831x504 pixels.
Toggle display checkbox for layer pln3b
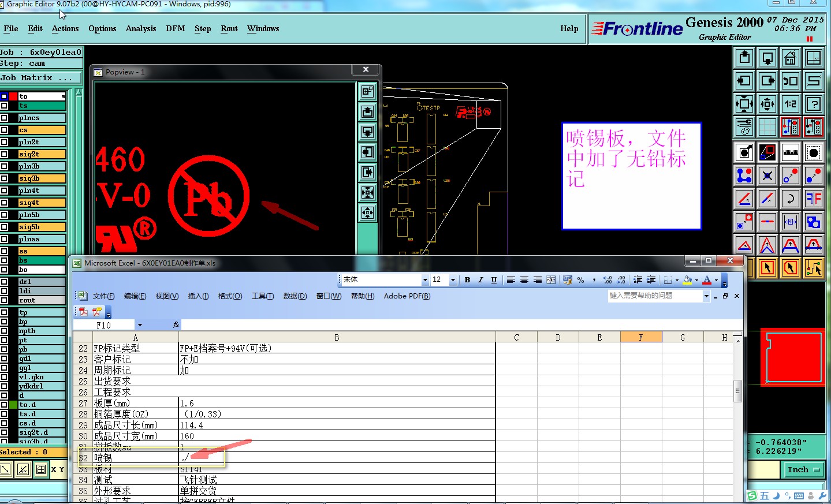click(4, 166)
